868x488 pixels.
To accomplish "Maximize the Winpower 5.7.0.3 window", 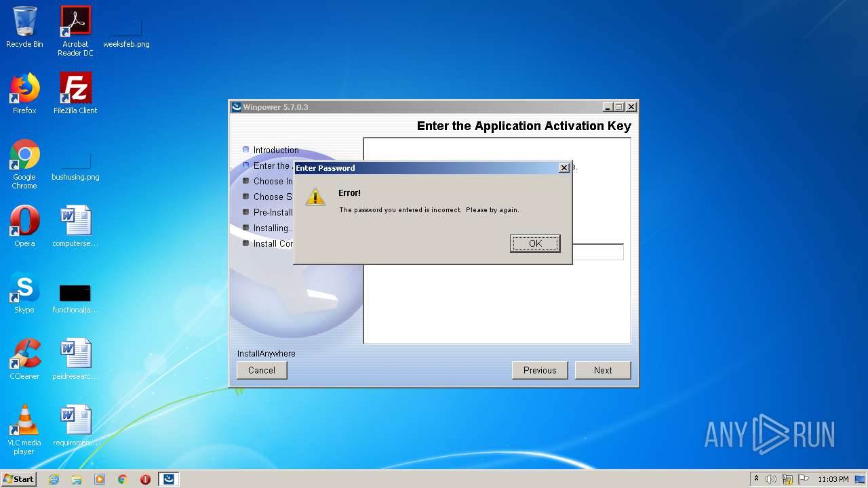I will click(x=619, y=107).
